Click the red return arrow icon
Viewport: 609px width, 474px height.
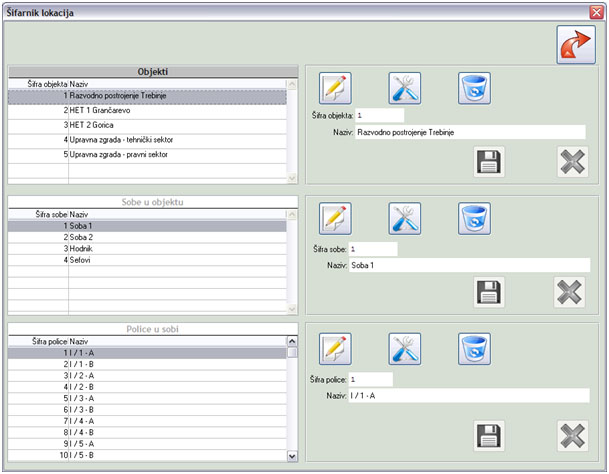pyautogui.click(x=575, y=45)
